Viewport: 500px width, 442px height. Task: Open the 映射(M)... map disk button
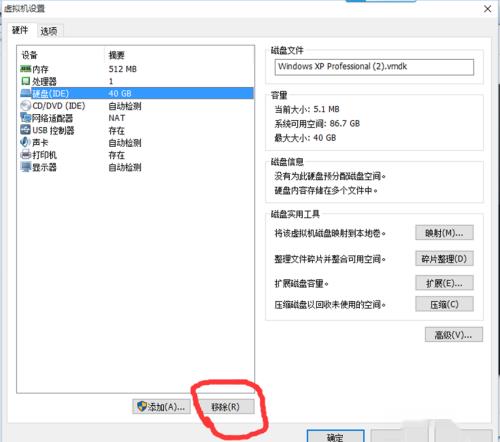pos(444,233)
